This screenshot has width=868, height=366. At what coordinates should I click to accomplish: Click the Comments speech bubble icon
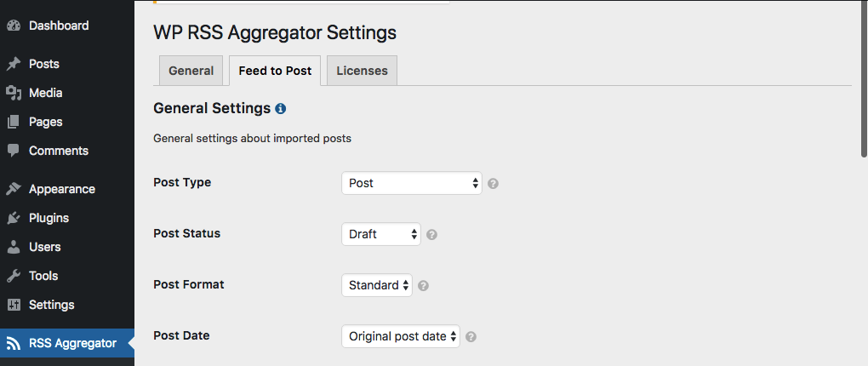click(x=14, y=151)
